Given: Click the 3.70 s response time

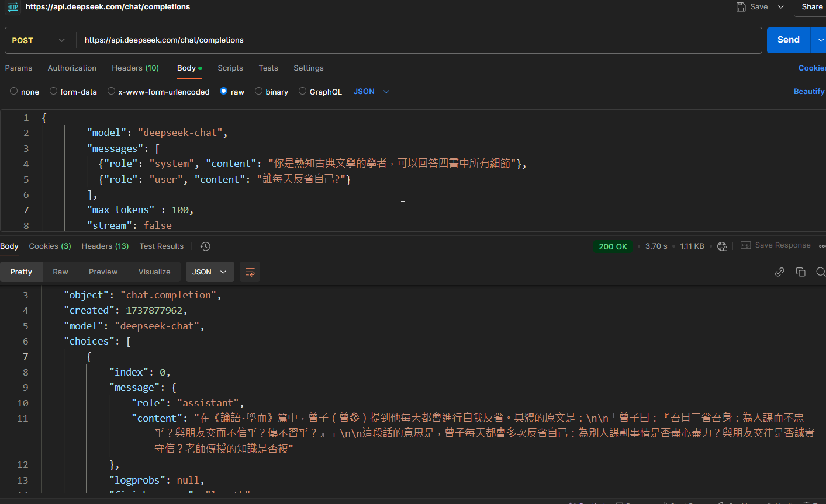Looking at the screenshot, I should (x=656, y=246).
